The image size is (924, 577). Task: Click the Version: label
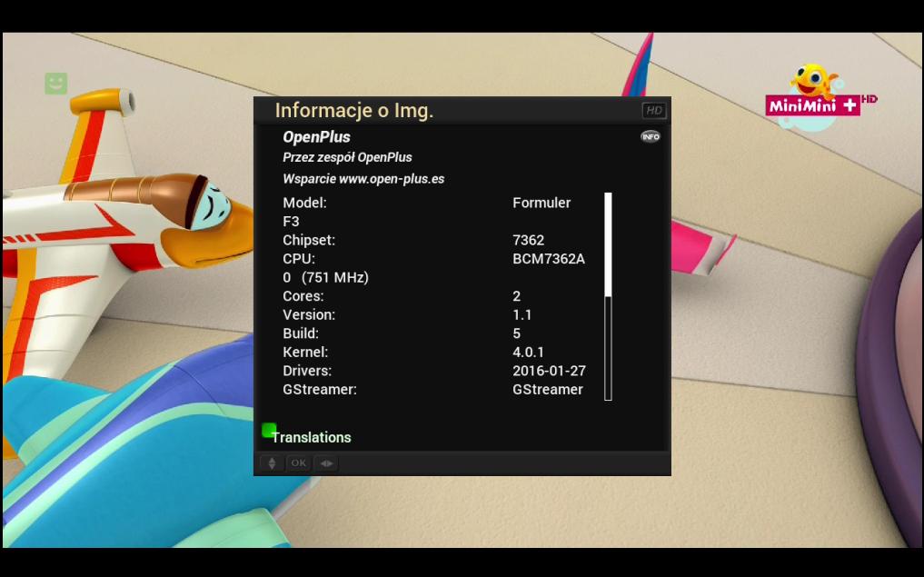pos(309,314)
